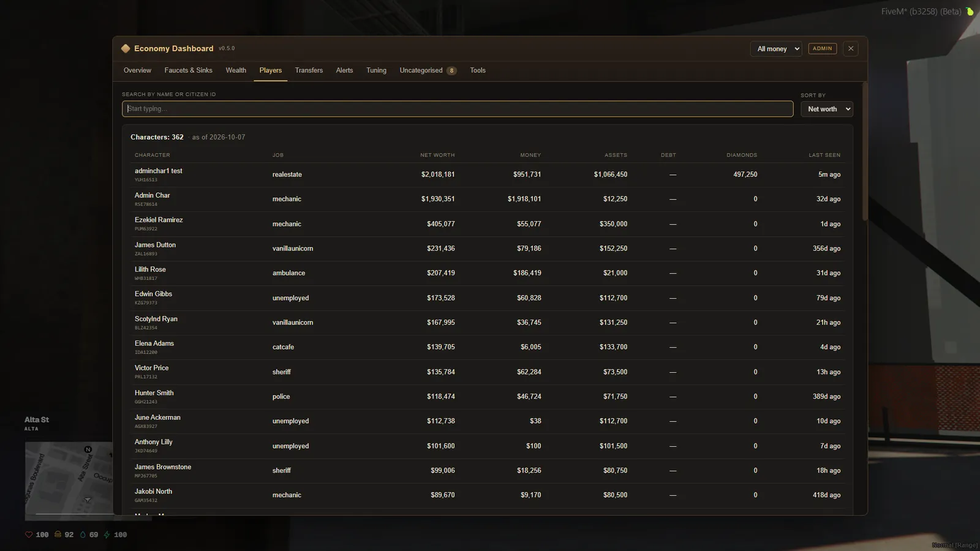980x551 pixels.
Task: Open the Uncategorised tab
Action: pyautogui.click(x=428, y=70)
